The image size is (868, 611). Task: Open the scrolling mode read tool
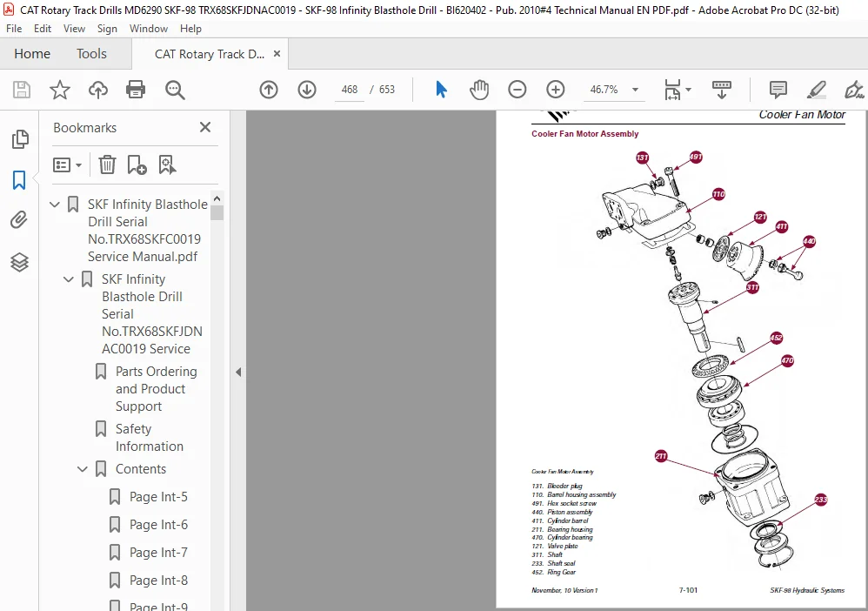(x=721, y=89)
